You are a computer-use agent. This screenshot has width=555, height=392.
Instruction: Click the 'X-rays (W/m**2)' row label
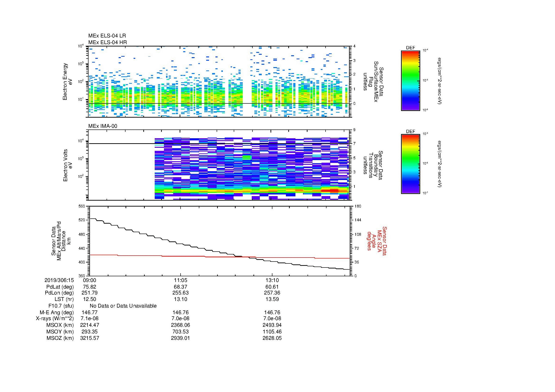pyautogui.click(x=55, y=318)
